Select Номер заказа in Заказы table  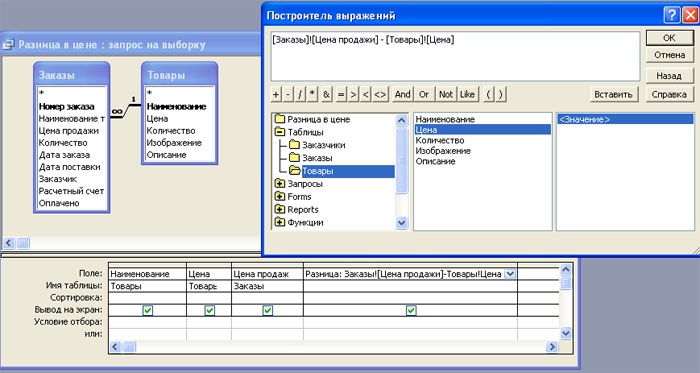click(66, 107)
